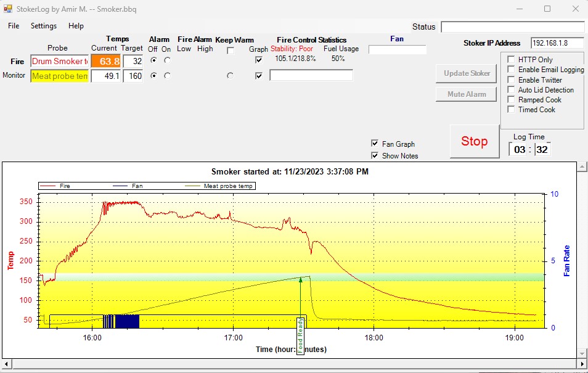
Task: Click the Stoker IP Address field
Action: (x=557, y=43)
